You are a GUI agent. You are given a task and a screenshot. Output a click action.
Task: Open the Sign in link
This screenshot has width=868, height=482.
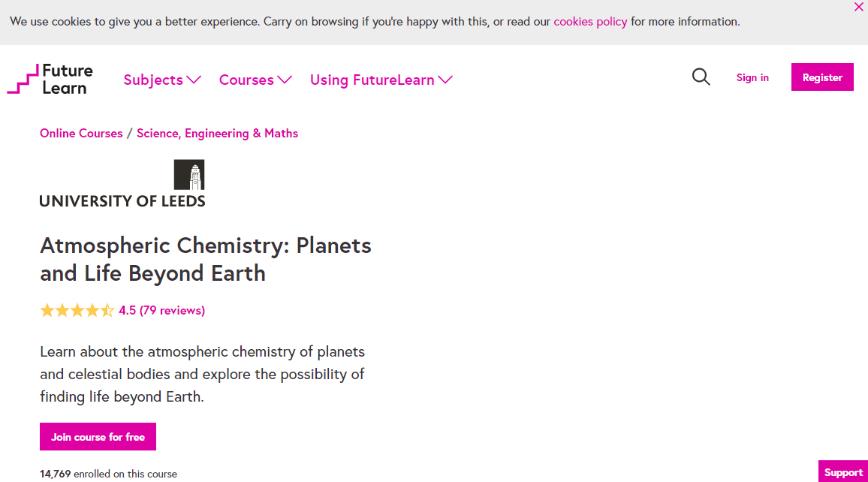click(x=752, y=77)
